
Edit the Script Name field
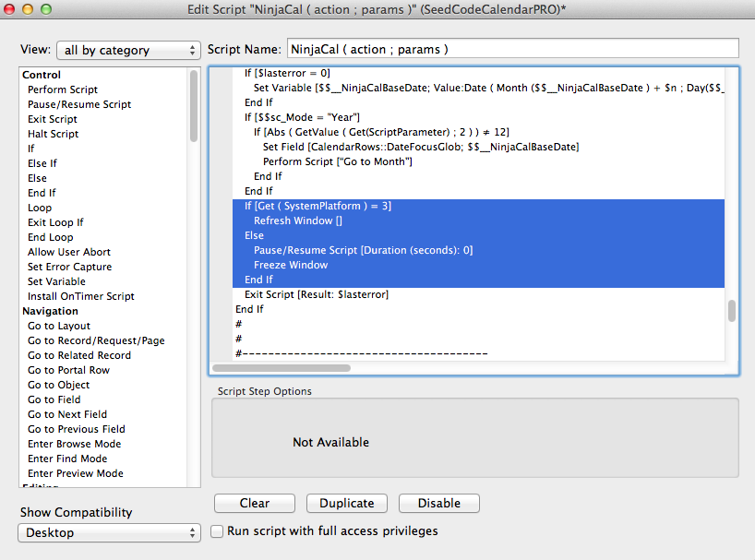(513, 49)
